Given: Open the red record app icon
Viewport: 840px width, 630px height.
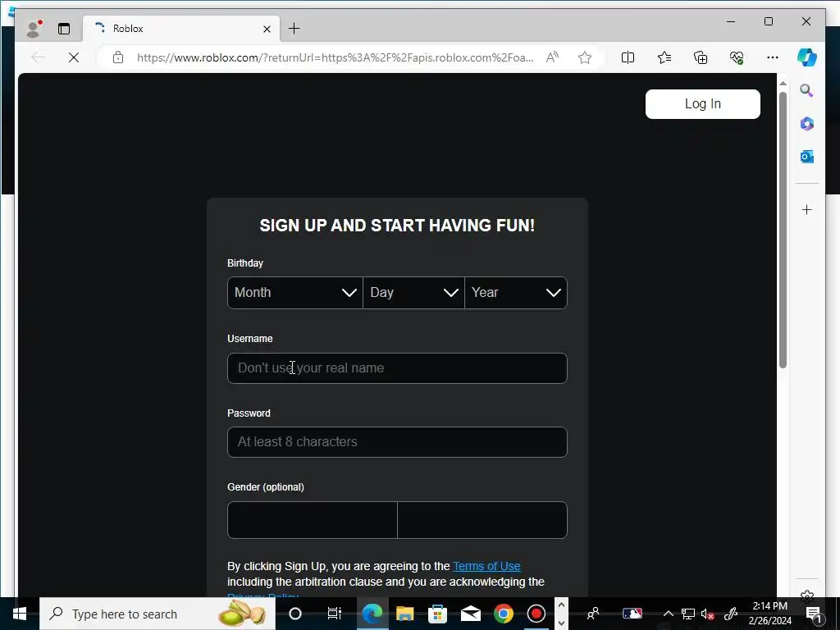Looking at the screenshot, I should [536, 614].
